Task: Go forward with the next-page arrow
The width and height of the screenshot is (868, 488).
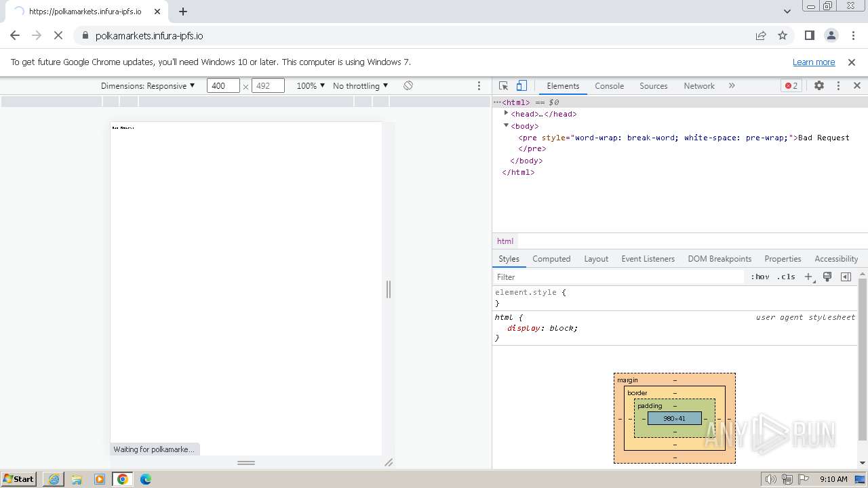Action: click(x=37, y=35)
